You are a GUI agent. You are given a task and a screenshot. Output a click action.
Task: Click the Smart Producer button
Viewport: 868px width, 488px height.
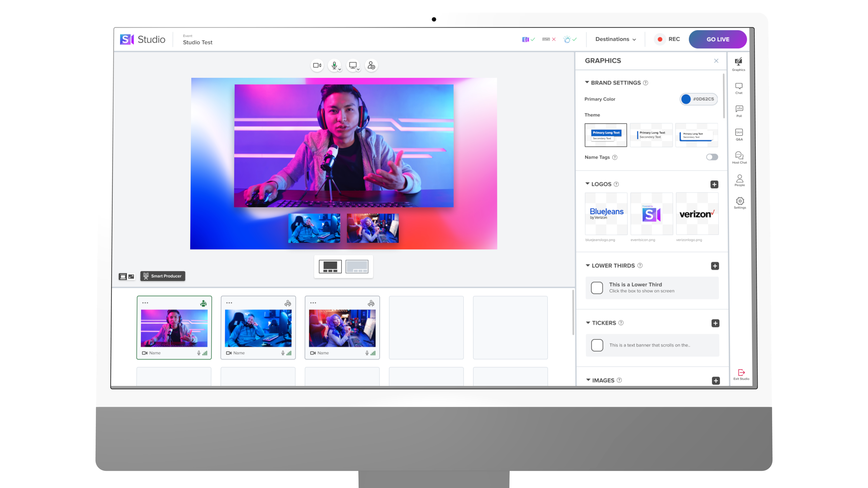click(x=163, y=276)
